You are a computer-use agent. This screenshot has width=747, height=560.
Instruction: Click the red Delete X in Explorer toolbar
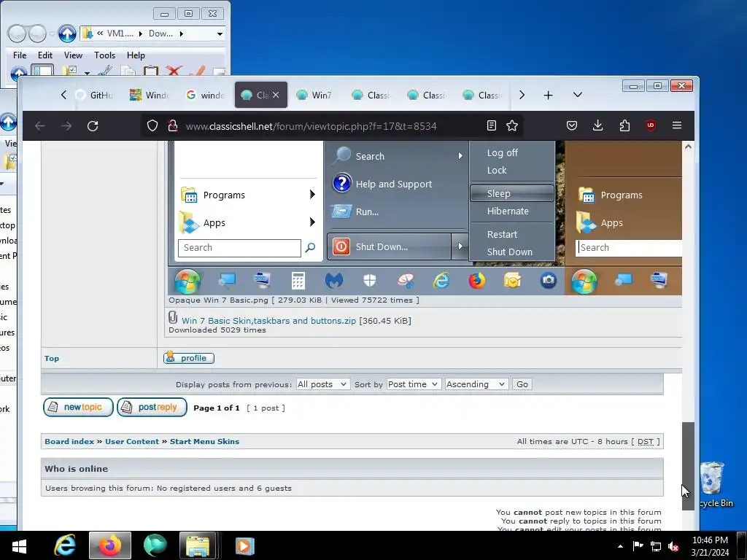[174, 71]
